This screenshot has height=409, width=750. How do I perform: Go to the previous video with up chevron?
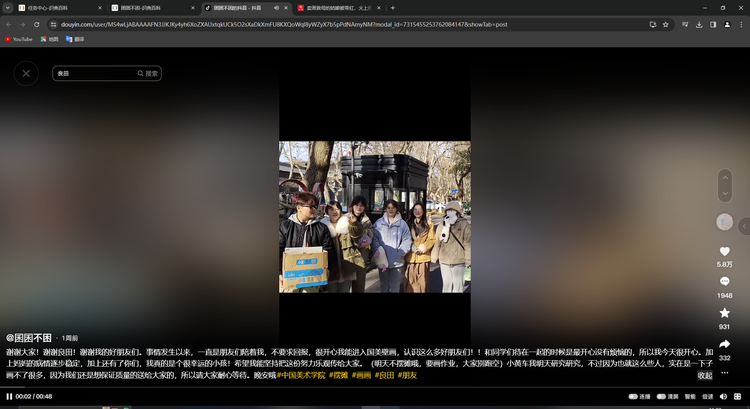coord(725,178)
